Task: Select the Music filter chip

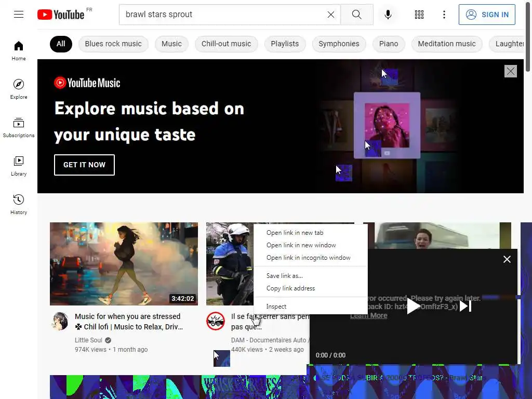Action: click(x=171, y=44)
